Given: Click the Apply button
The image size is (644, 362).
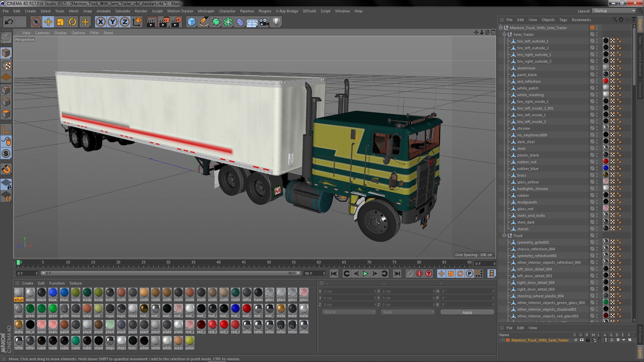Looking at the screenshot, I should pyautogui.click(x=467, y=312).
